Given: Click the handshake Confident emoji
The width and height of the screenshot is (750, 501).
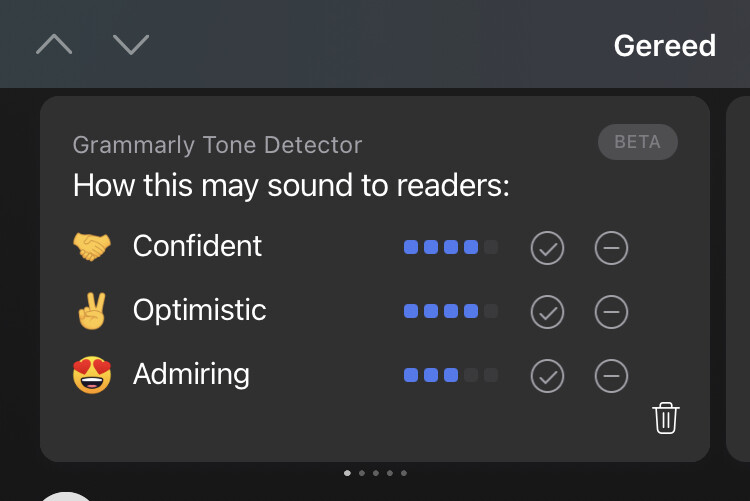Looking at the screenshot, I should pyautogui.click(x=92, y=246).
